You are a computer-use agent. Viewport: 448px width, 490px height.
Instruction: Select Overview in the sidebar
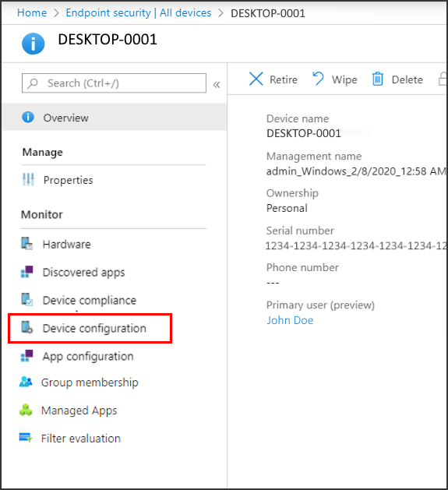tap(114, 117)
